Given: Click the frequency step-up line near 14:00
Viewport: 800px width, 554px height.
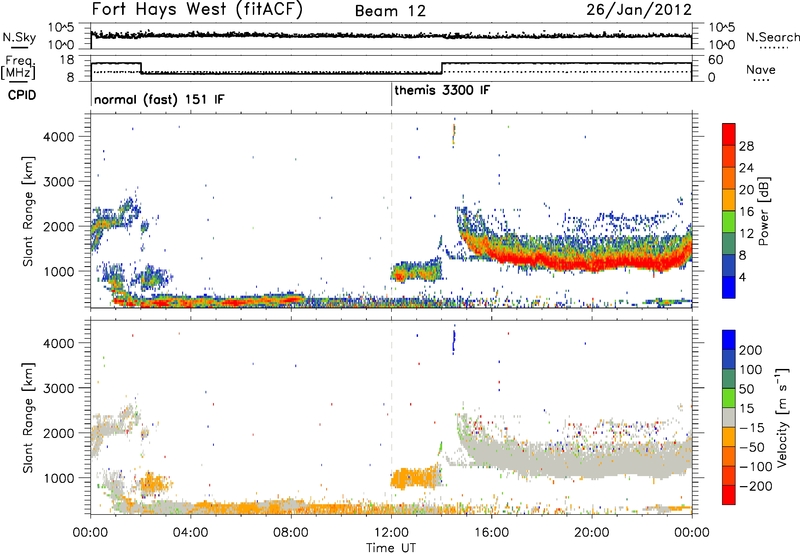Looking at the screenshot, I should tap(442, 68).
